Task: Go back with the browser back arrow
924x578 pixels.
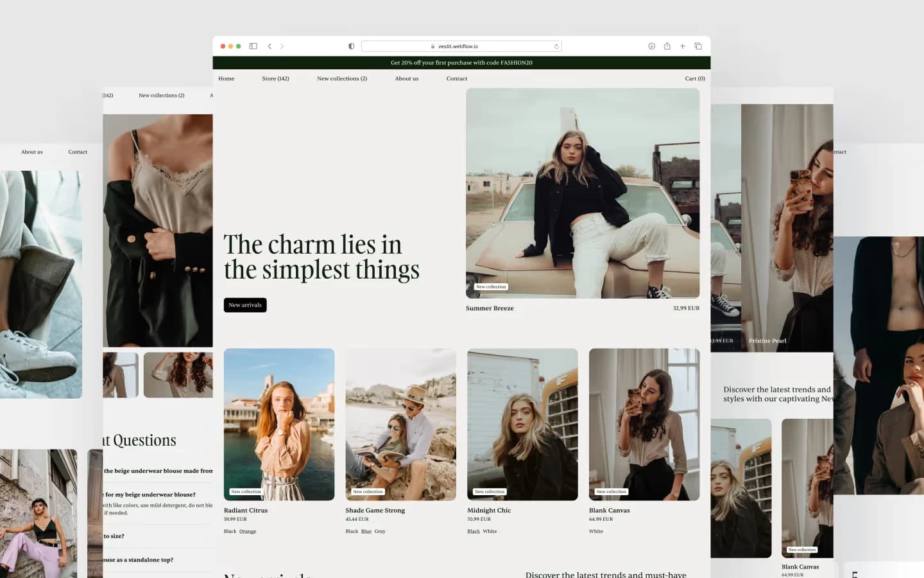Action: point(269,46)
